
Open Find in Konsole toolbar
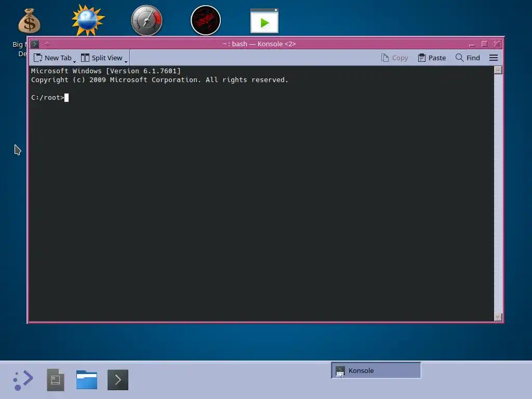[x=468, y=58]
